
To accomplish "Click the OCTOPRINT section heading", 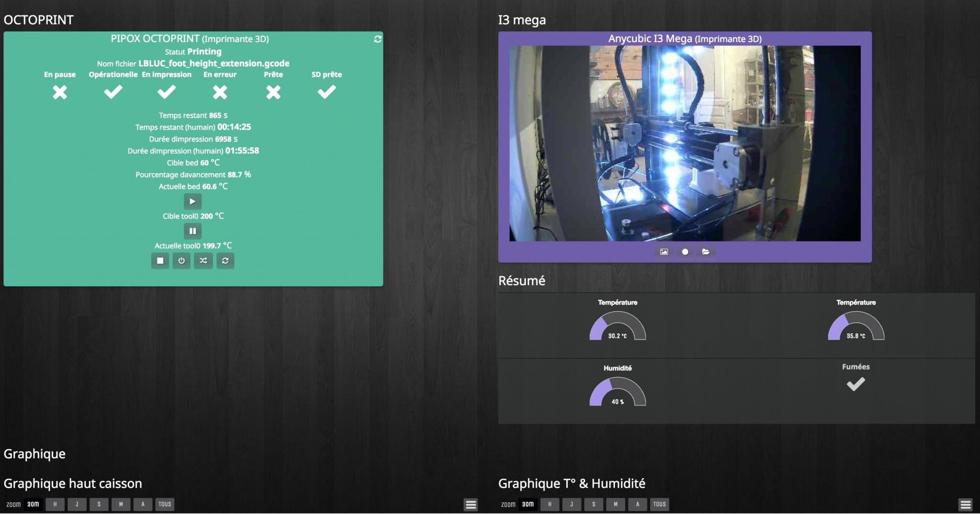I will [x=39, y=20].
